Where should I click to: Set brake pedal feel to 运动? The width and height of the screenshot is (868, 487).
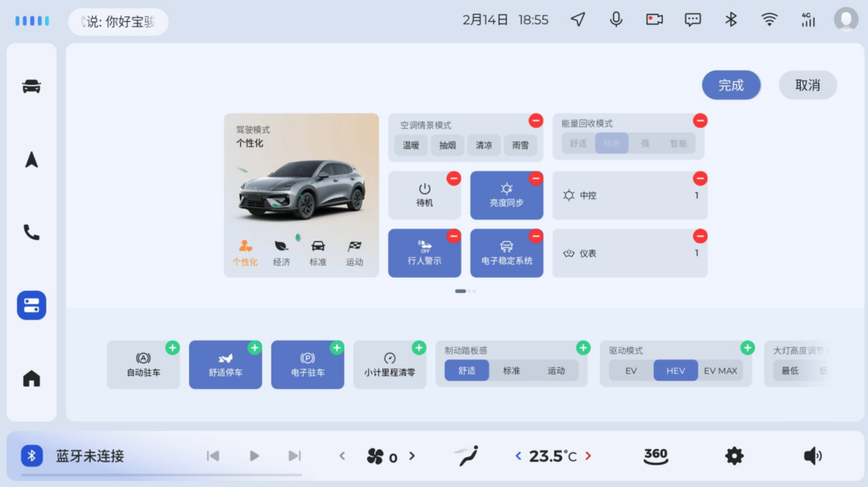tap(556, 371)
